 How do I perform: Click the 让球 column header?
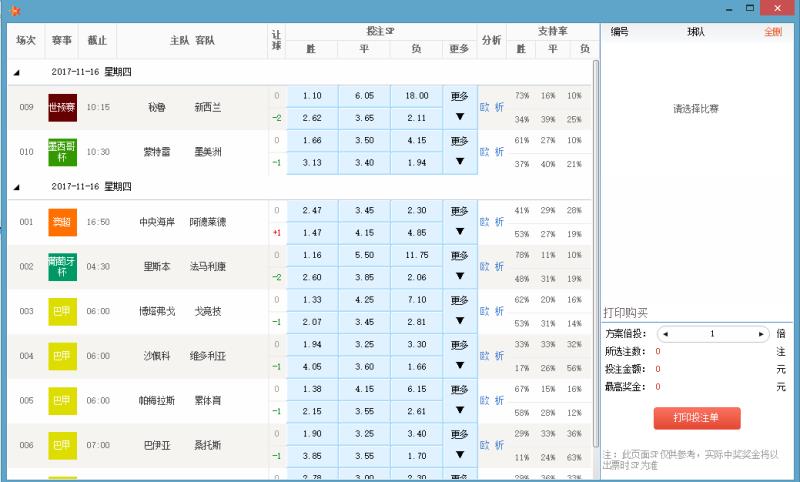(x=277, y=41)
